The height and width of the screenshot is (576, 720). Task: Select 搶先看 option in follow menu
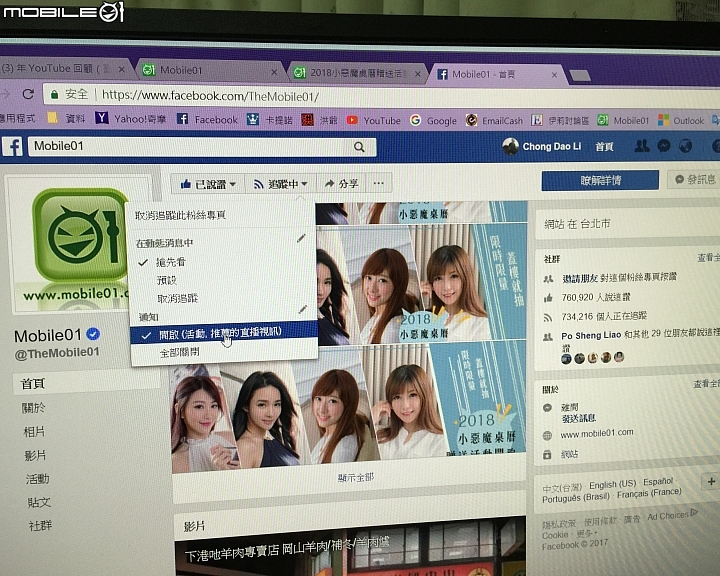(171, 262)
